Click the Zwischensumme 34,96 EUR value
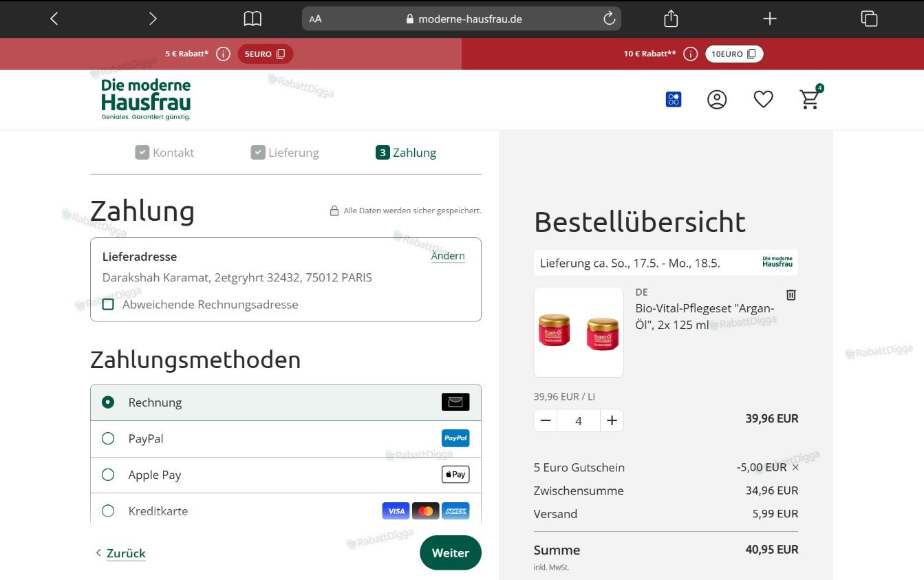924x580 pixels. [x=772, y=491]
